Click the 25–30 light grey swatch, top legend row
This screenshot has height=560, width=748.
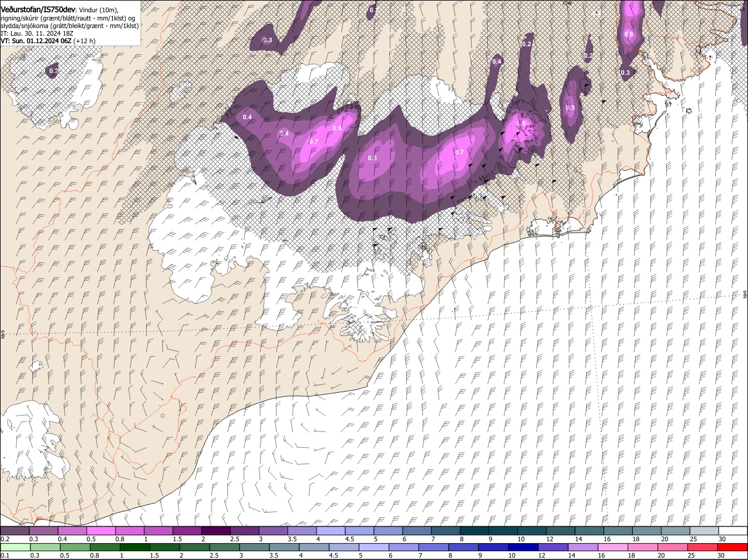point(704,531)
